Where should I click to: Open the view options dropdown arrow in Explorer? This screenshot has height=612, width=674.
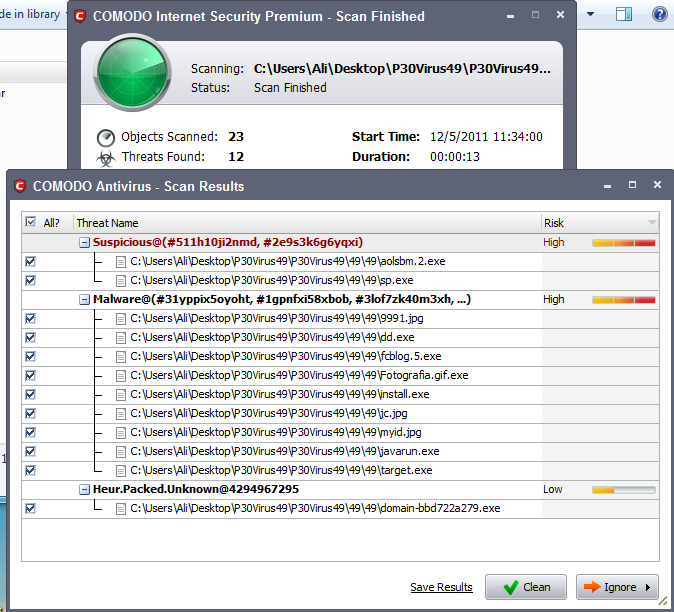click(x=590, y=14)
